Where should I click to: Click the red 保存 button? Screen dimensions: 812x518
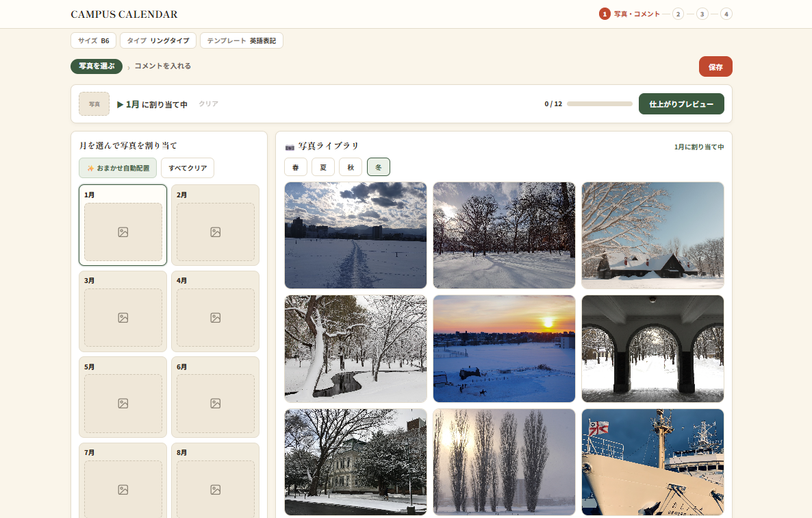coord(715,67)
